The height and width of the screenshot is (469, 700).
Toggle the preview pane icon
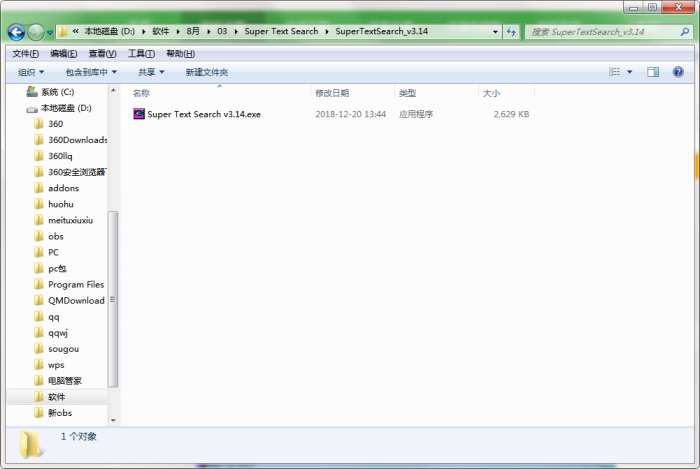pyautogui.click(x=653, y=72)
